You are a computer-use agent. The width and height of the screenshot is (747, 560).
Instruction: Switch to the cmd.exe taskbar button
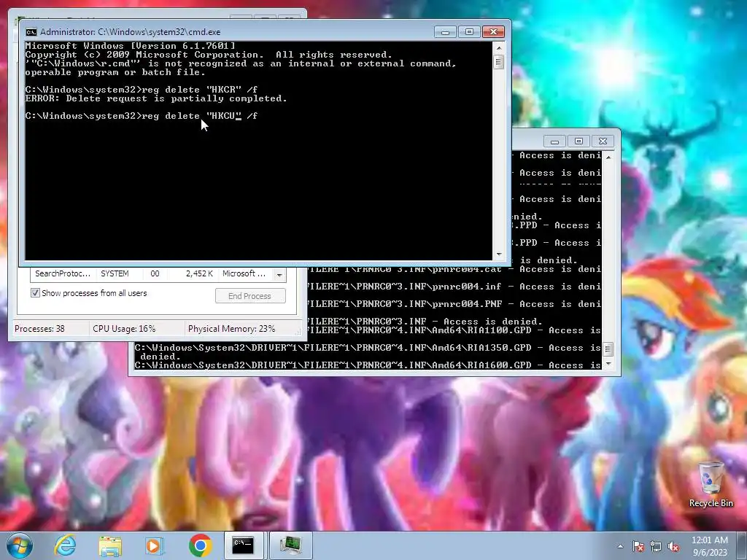click(243, 545)
